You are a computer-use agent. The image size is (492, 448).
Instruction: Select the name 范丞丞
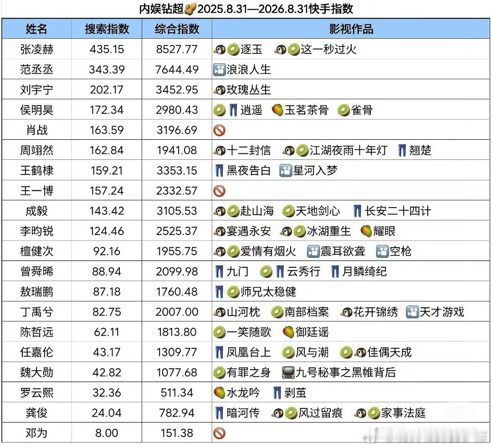(x=37, y=70)
